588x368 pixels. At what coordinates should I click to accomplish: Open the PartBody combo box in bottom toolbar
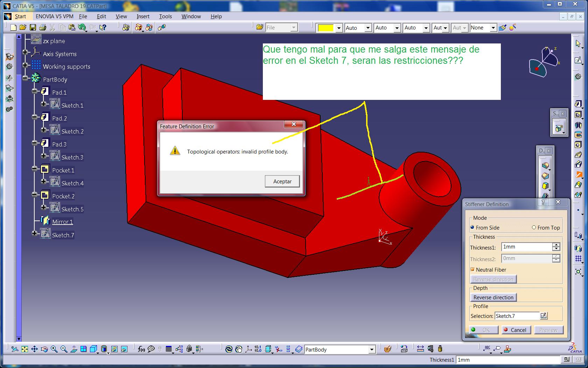click(372, 349)
